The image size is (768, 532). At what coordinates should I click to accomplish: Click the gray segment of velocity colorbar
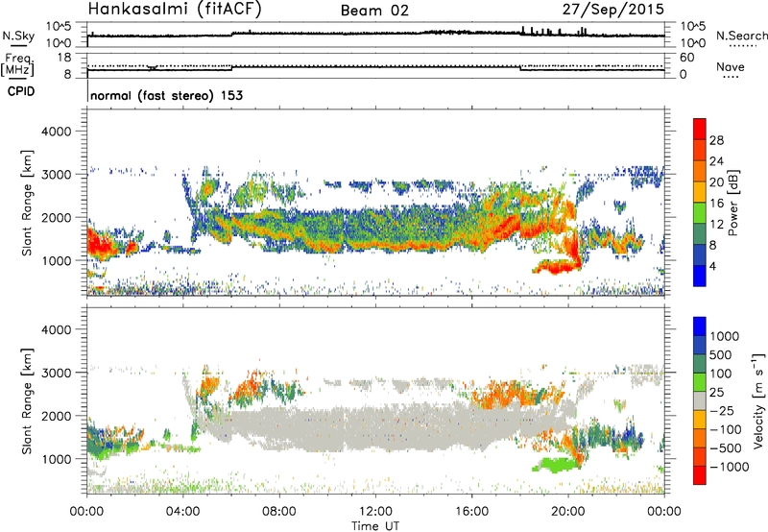pos(700,400)
